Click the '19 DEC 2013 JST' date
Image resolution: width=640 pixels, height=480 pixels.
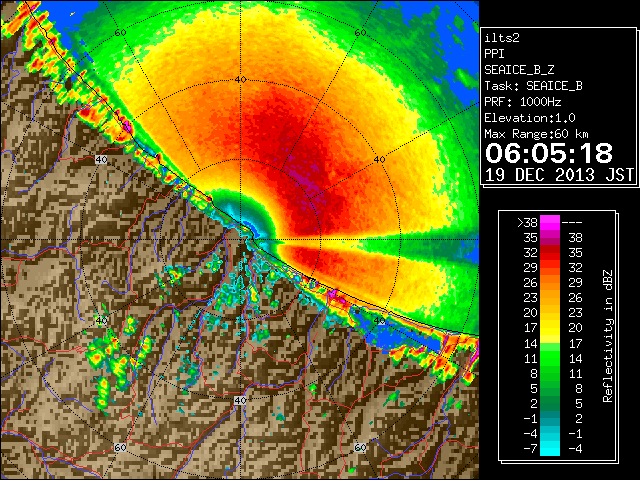(x=559, y=175)
